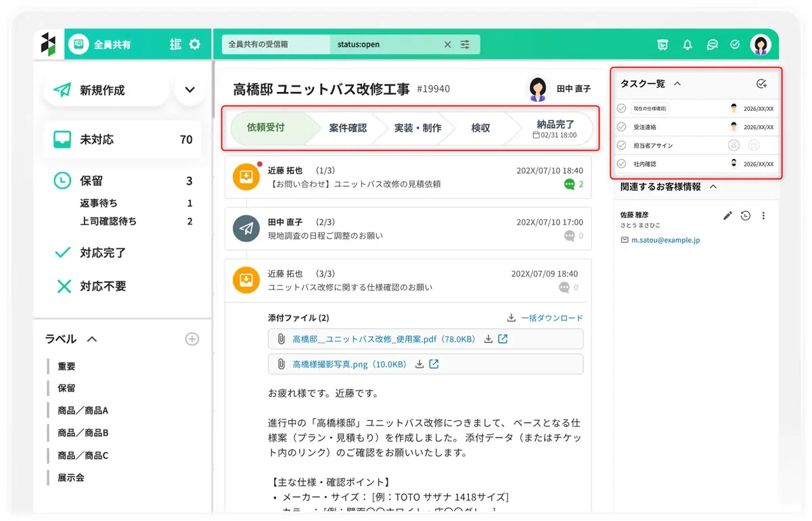Select the 検収 stage
Viewport: 812px width, 521px height.
pos(480,127)
